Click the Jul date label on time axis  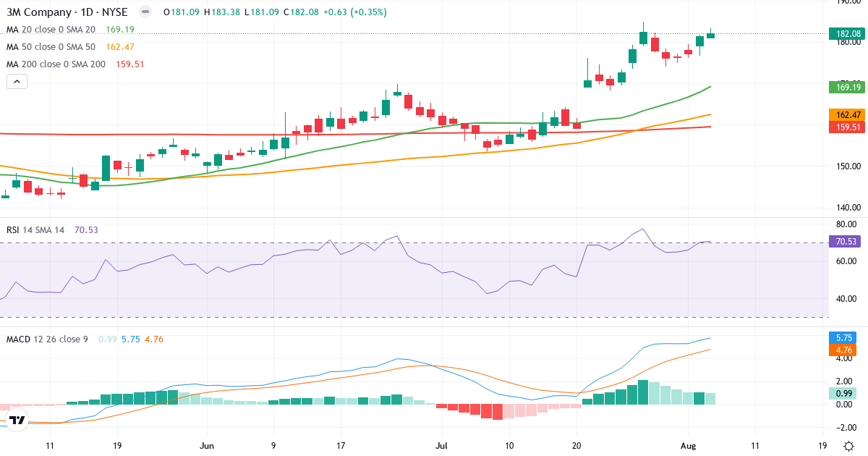(x=443, y=445)
